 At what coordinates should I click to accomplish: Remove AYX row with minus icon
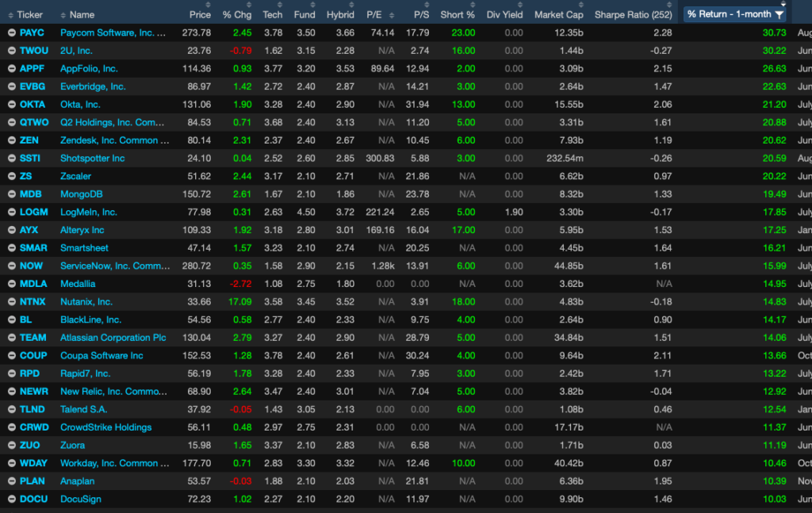pyautogui.click(x=11, y=230)
